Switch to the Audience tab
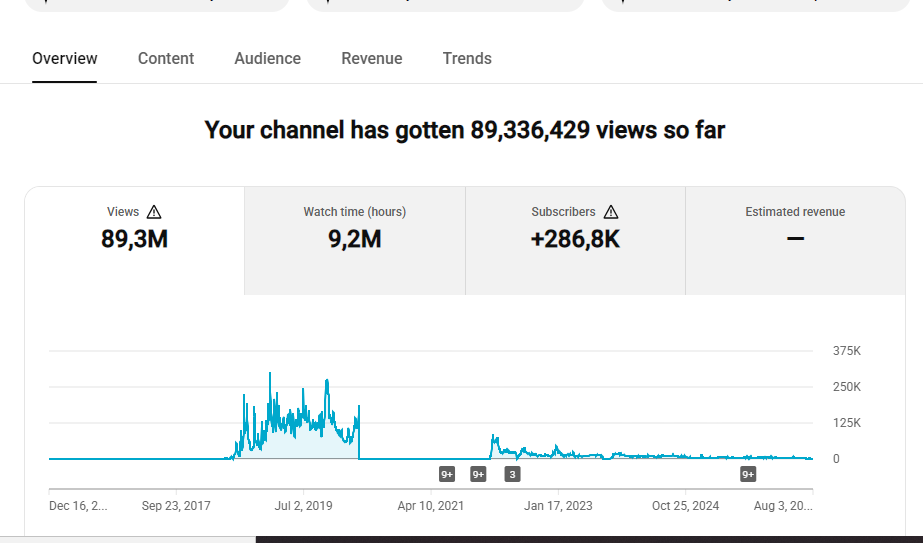 click(267, 58)
